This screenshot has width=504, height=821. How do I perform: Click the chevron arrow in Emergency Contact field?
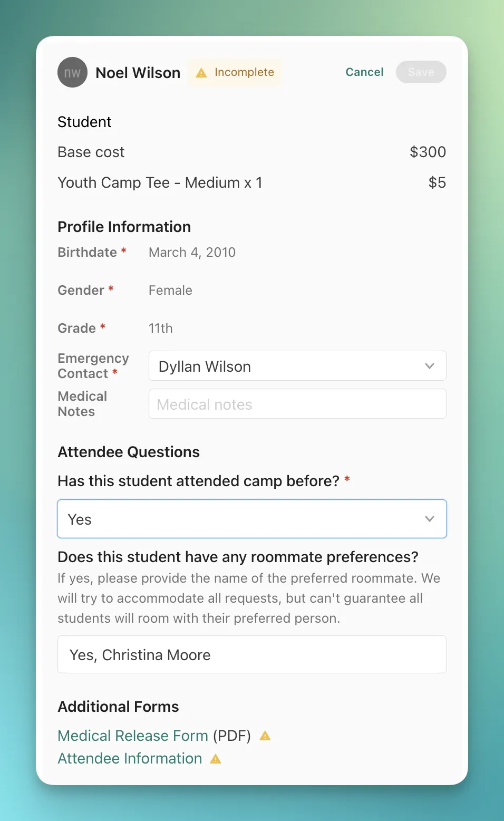(430, 366)
